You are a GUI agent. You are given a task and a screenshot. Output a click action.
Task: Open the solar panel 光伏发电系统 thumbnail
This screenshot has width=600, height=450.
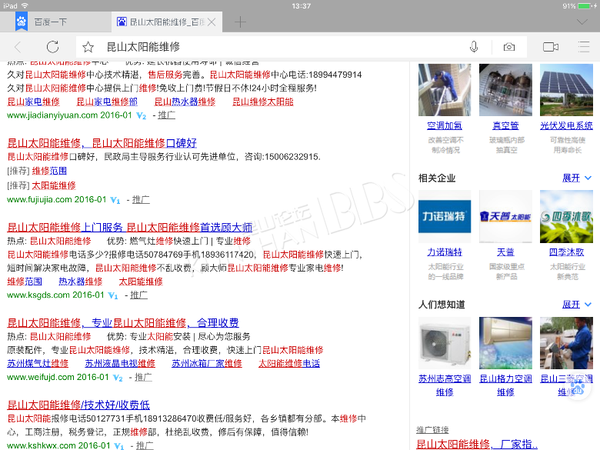(x=566, y=90)
